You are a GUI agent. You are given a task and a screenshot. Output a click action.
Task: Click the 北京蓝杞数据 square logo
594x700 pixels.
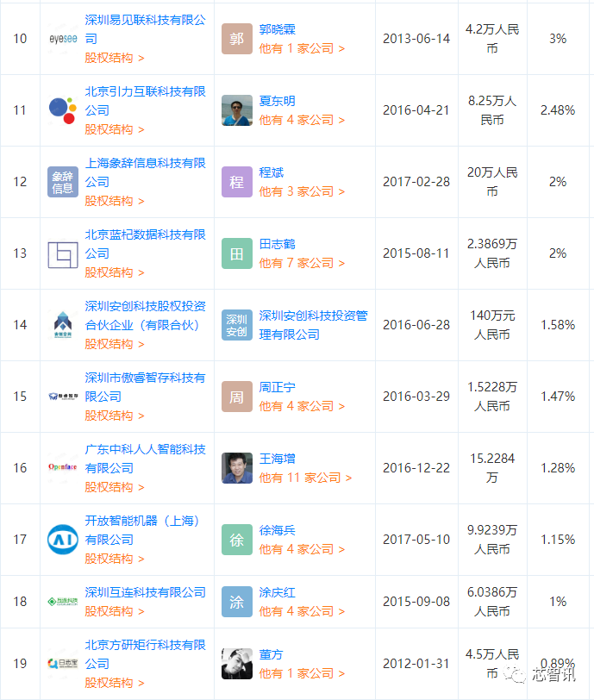pyautogui.click(x=63, y=255)
